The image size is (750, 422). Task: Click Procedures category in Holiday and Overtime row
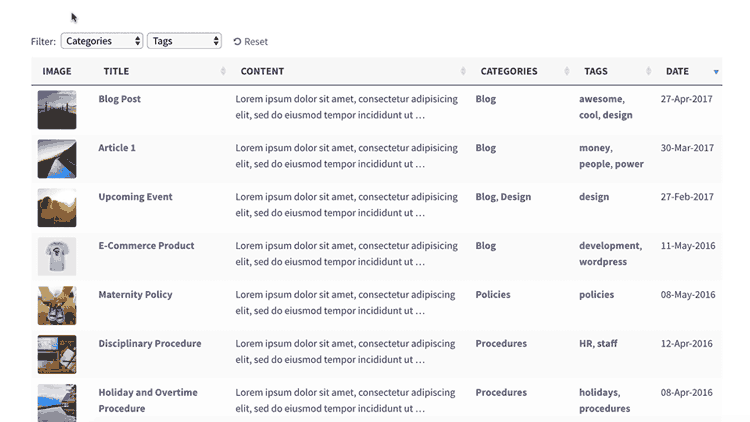click(501, 392)
